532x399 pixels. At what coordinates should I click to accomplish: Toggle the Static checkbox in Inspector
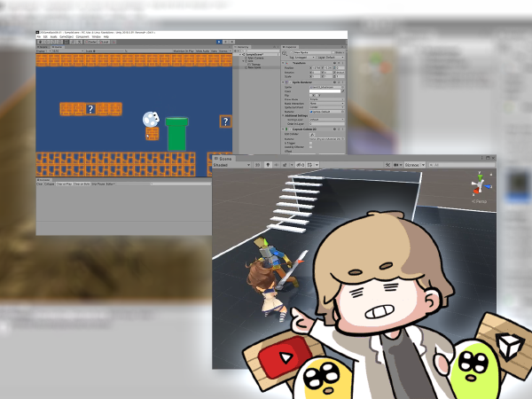[334, 53]
